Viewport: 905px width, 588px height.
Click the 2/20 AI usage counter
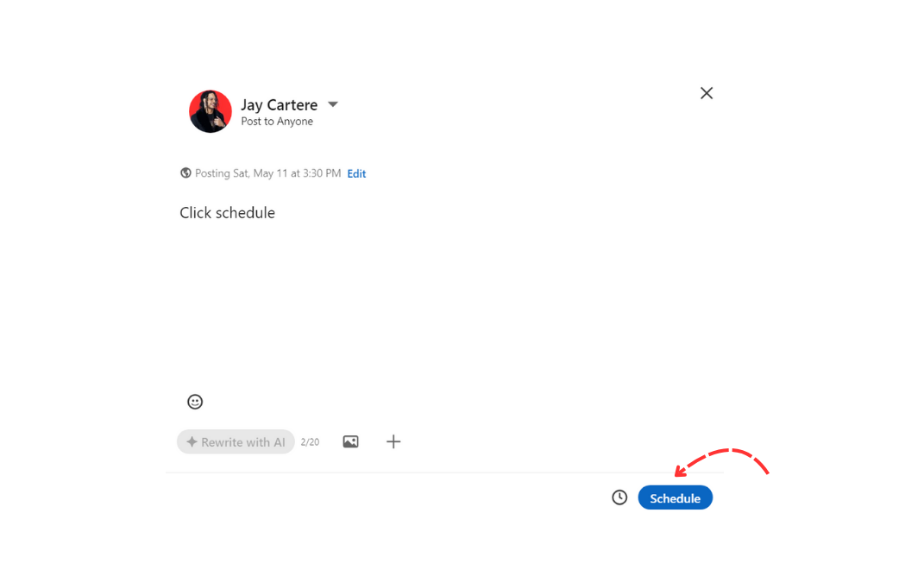point(310,441)
